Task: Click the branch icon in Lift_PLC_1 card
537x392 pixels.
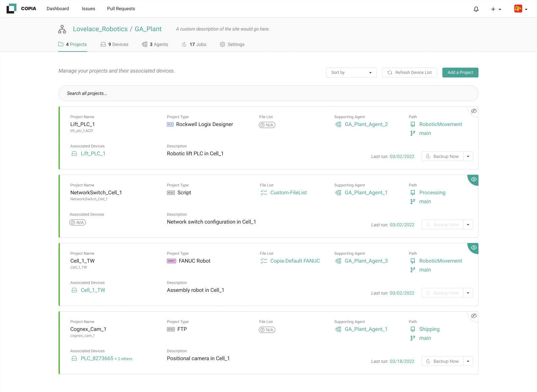Action: click(413, 133)
